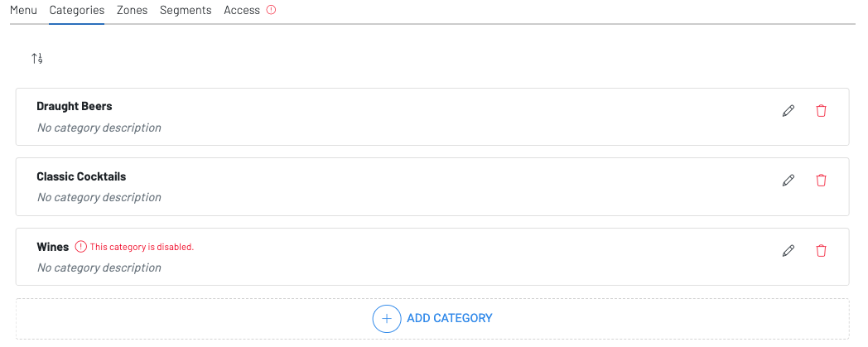Click pencil icon for Classic Cocktails

[x=788, y=181]
